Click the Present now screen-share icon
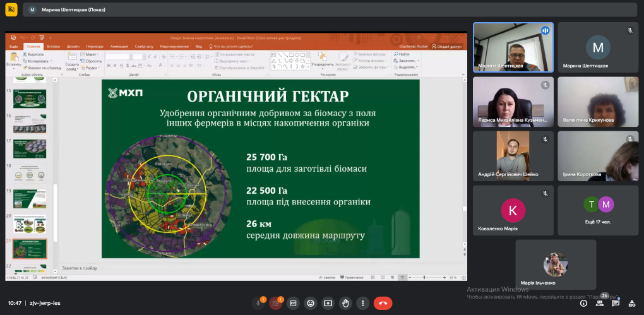 click(328, 303)
